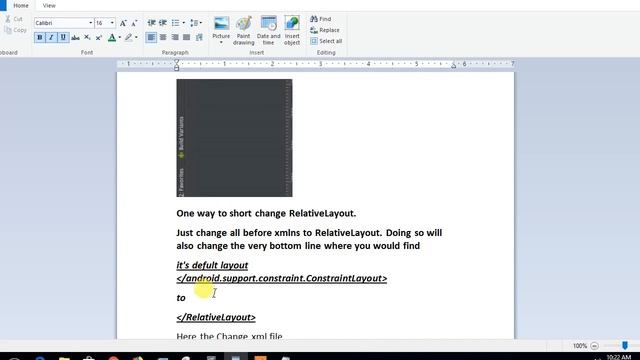Switch to the View tab
The image size is (640, 360).
point(49,6)
